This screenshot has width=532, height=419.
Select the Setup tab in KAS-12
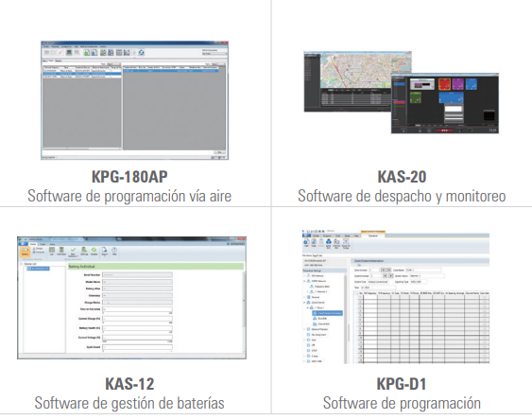(x=53, y=244)
